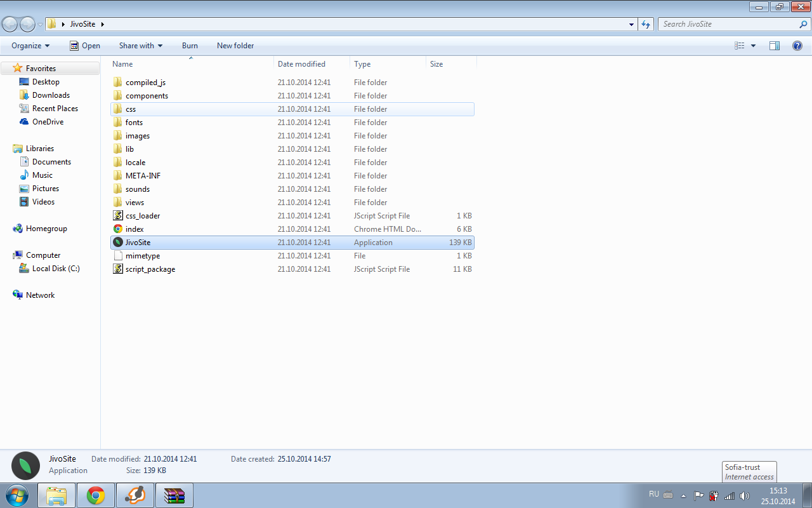Click the fonts folder icon

[x=118, y=123]
